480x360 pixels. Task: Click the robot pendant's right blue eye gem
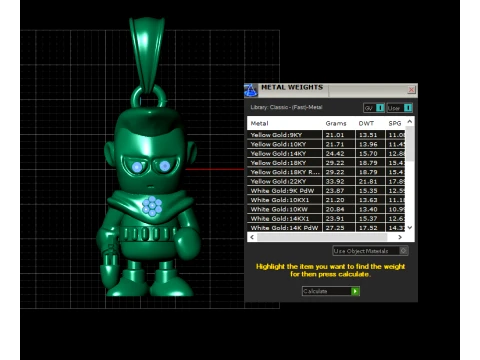pyautogui.click(x=164, y=166)
